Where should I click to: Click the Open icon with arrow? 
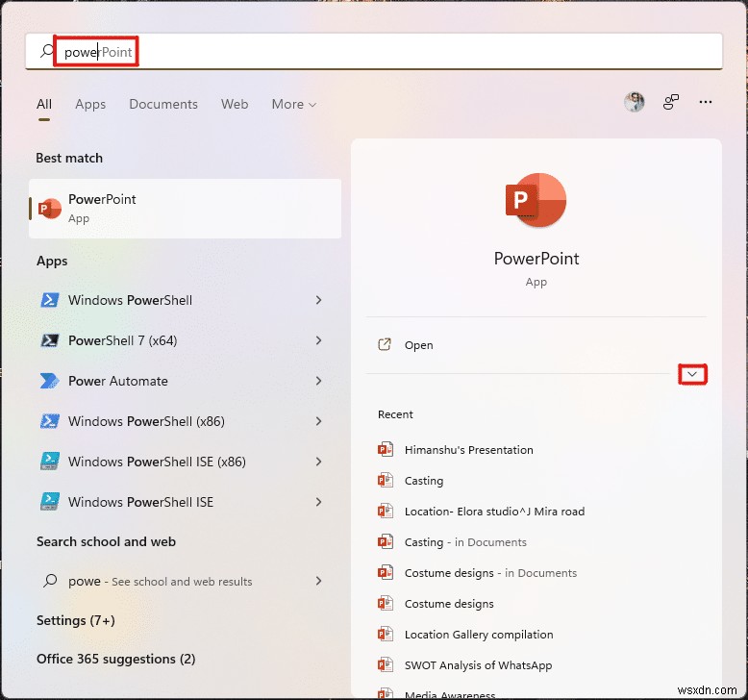coord(385,344)
